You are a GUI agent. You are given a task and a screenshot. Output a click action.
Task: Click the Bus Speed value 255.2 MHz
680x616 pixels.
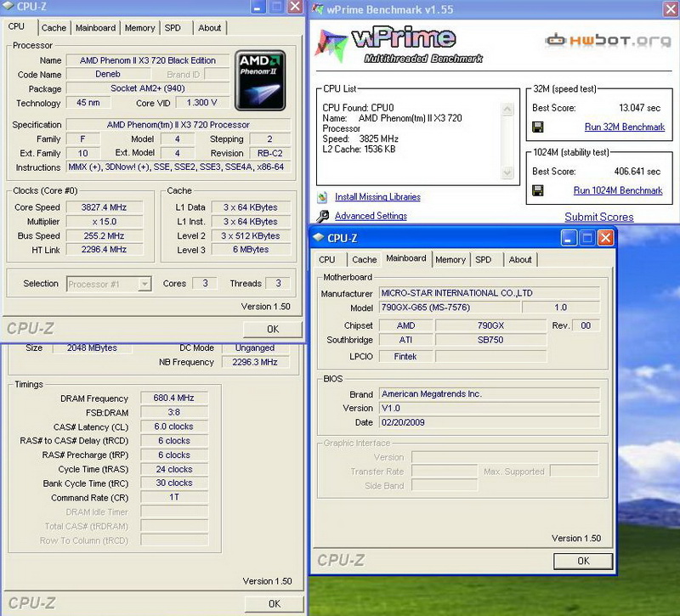tap(104, 236)
